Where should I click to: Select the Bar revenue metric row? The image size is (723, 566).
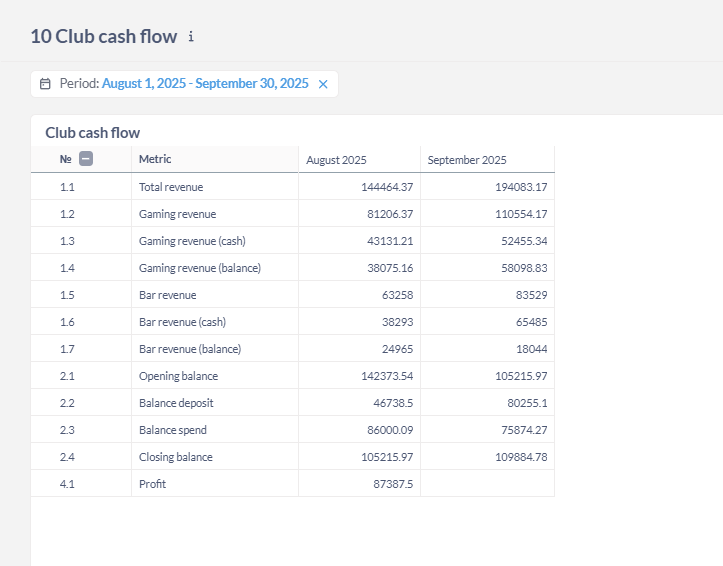tap(167, 295)
